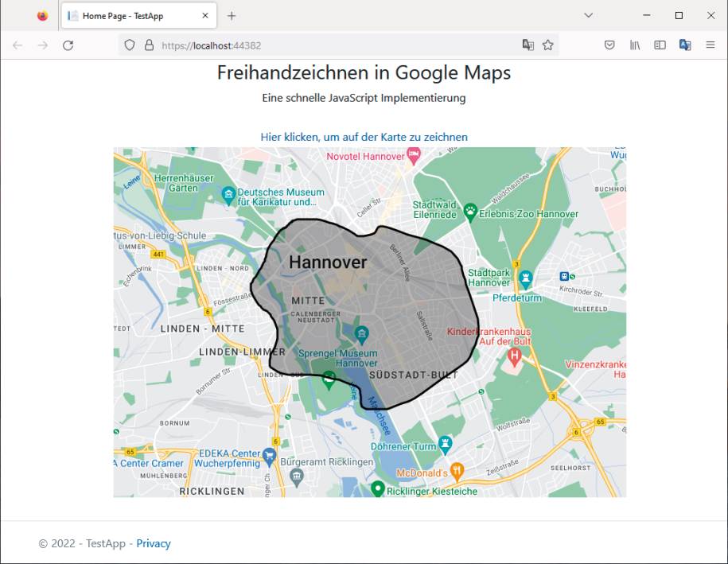This screenshot has height=564, width=728.
Task: Click the CALENBERGER NEUSTADT label
Action: (316, 317)
